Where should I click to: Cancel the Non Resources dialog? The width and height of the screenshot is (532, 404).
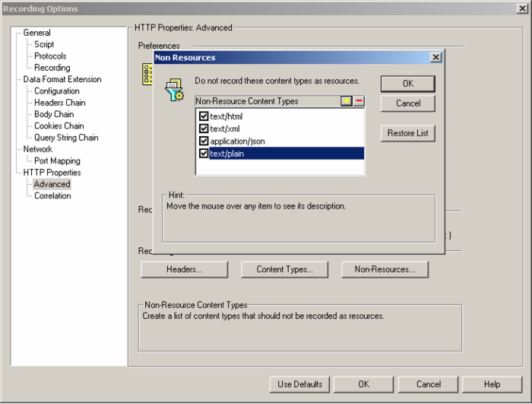click(x=407, y=103)
